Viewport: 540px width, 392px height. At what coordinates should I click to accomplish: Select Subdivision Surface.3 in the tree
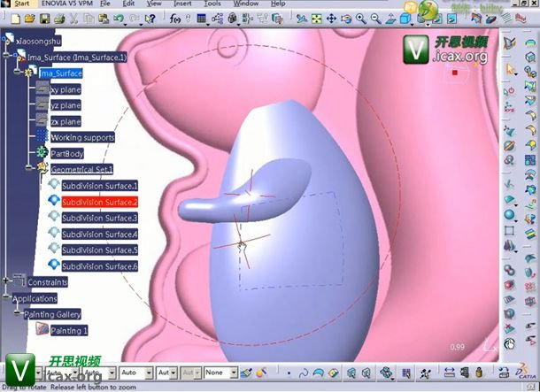pos(100,218)
